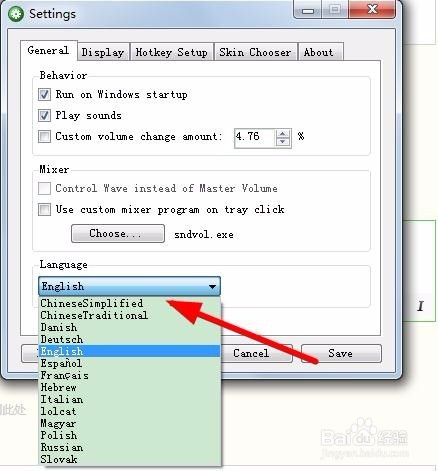Screen dimensions: 438x471
Task: Select Russian in the language list
Action: 130,447
